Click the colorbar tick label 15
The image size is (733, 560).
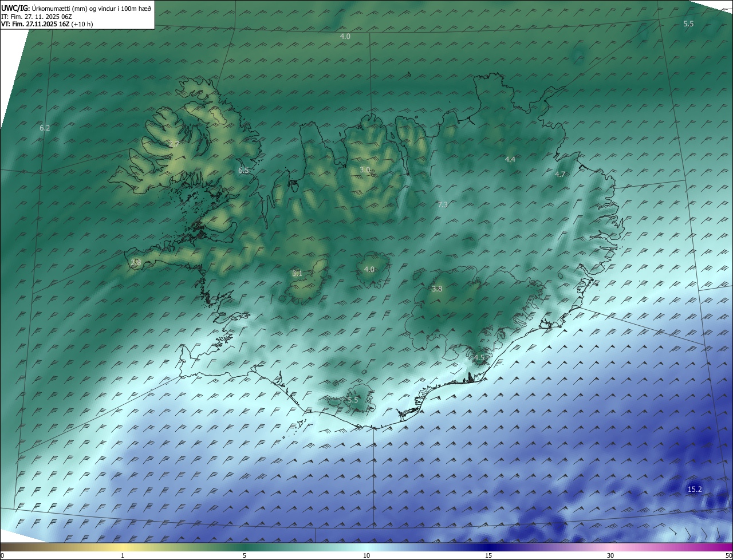(488, 555)
